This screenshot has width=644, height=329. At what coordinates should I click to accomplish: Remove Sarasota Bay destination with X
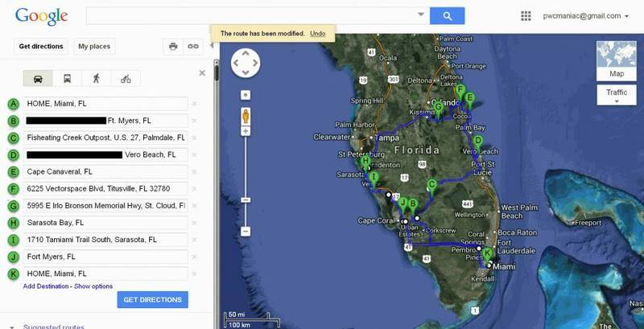194,223
